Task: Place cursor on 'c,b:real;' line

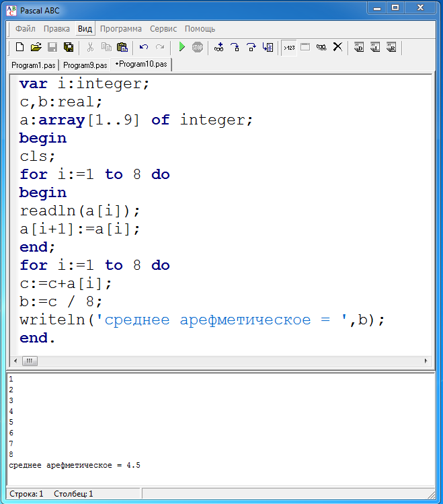Action: [x=61, y=102]
